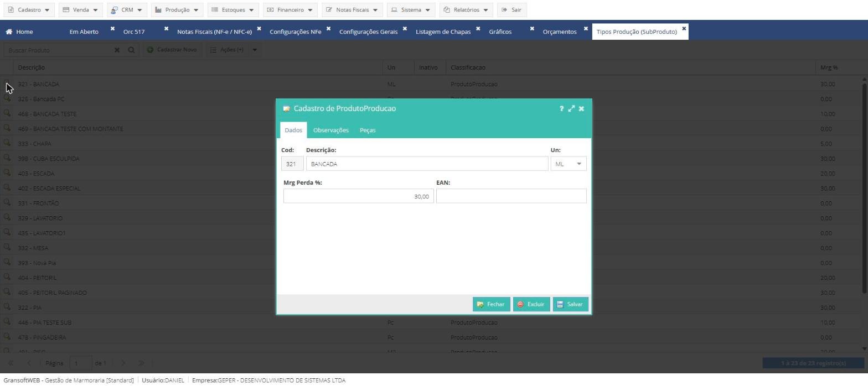Open magnifier icon for 446 - PIA TESTE SUB
This screenshot has width=868, height=386.
(x=7, y=321)
